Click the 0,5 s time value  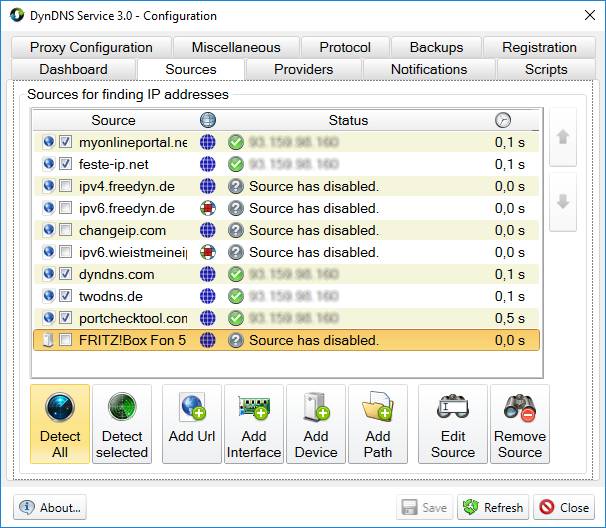pos(510,319)
